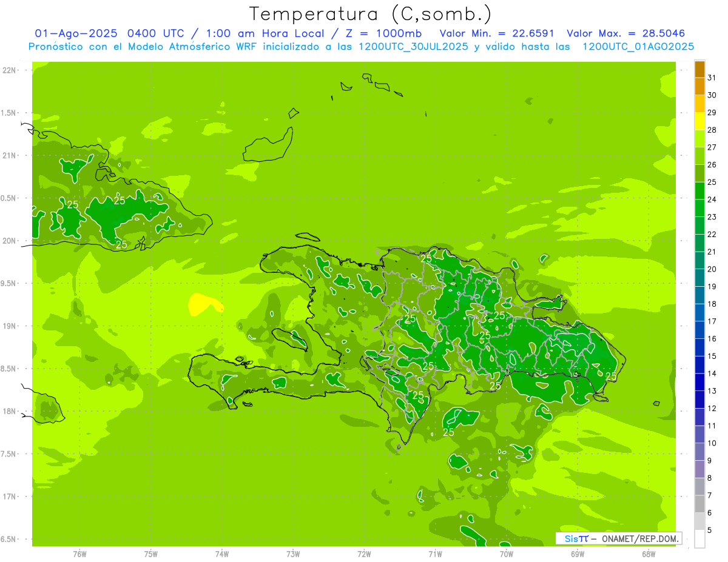
Task: Click the '18N' latitude label
Action: point(8,411)
